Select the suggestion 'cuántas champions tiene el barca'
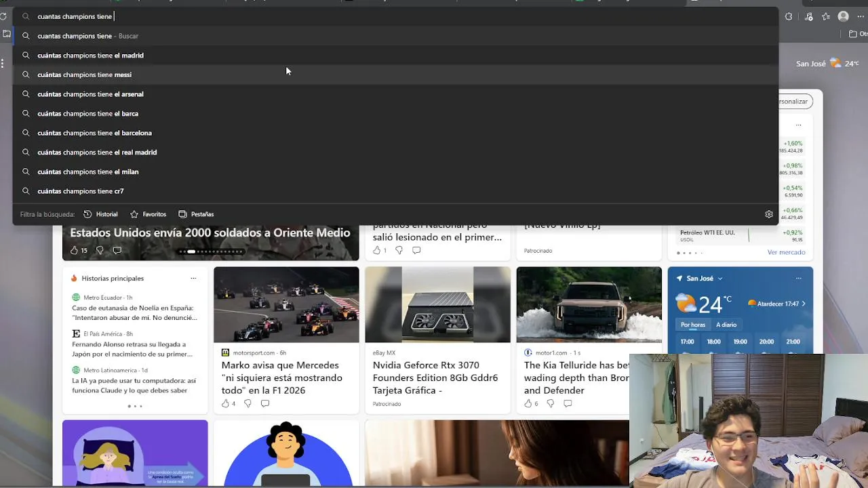 pyautogui.click(x=395, y=114)
